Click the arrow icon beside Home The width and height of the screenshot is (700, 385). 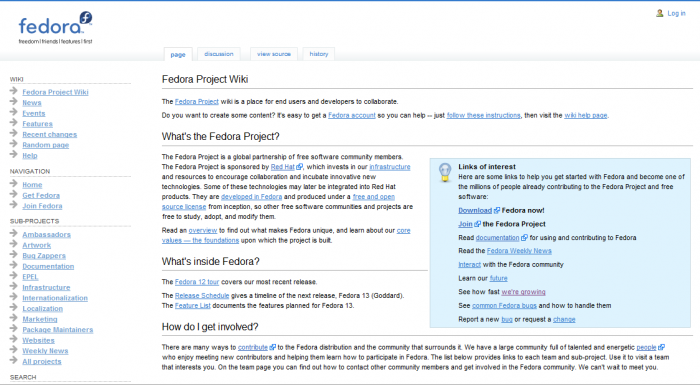coord(14,184)
